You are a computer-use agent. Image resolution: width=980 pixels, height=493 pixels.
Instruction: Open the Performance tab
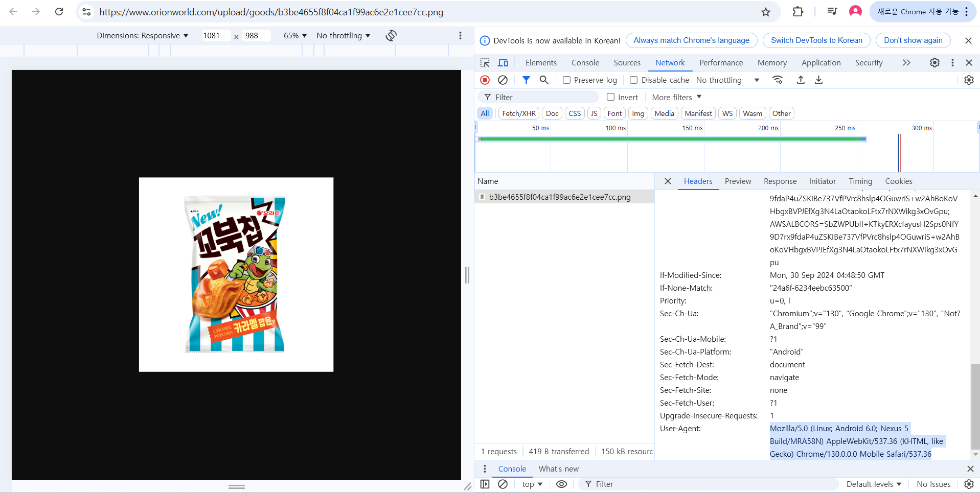(x=721, y=62)
